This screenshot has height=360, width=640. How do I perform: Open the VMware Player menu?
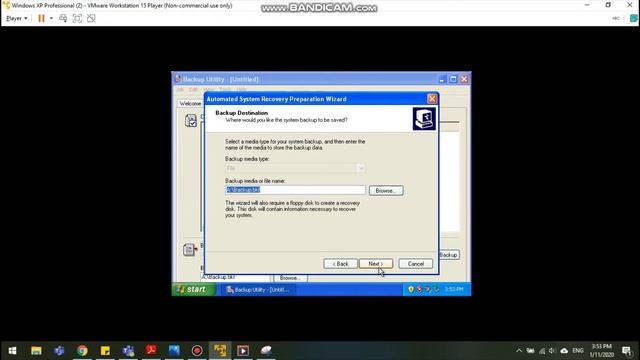point(17,18)
